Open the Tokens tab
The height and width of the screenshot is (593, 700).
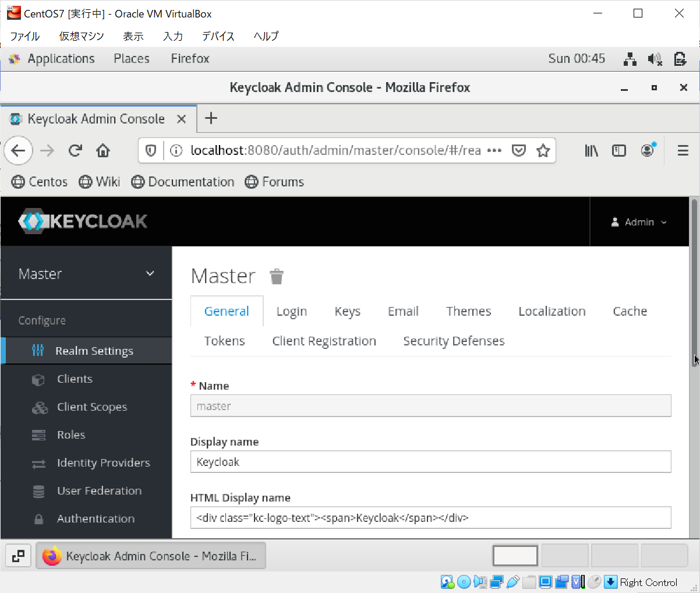[225, 341]
